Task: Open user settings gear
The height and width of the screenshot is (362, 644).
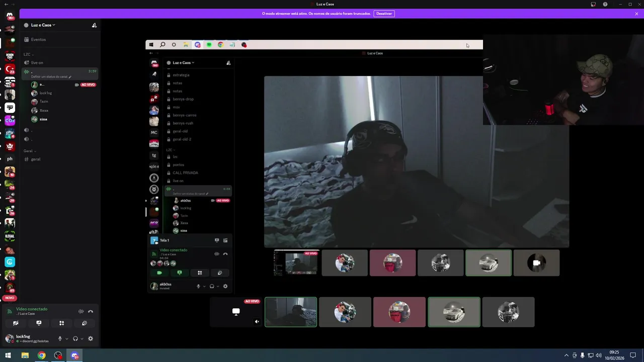Action: coord(91,339)
